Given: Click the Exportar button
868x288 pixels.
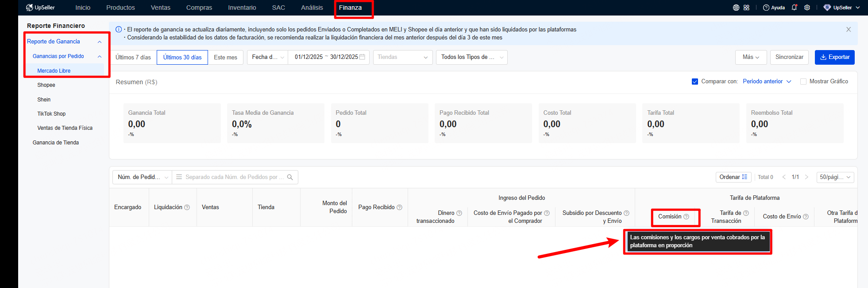Looking at the screenshot, I should 834,57.
